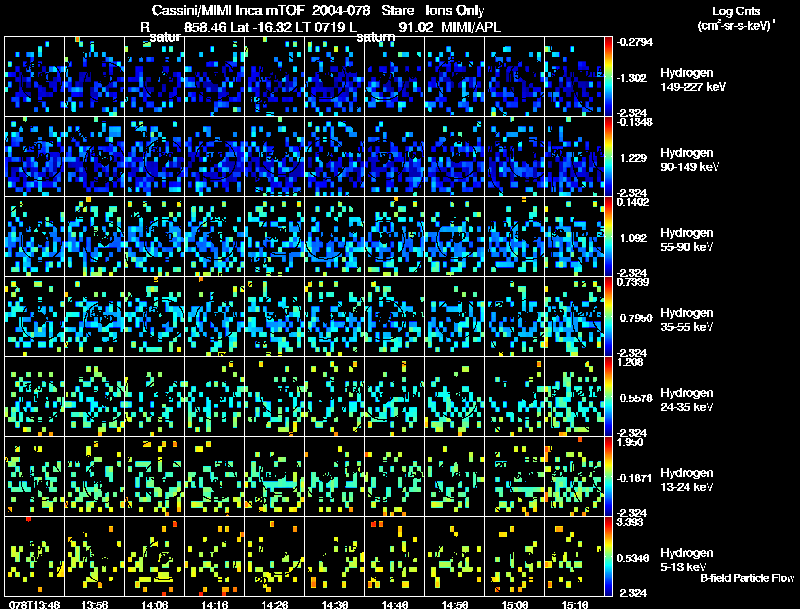Click the color bar for Hydrogen 149-227 keV

[x=608, y=77]
